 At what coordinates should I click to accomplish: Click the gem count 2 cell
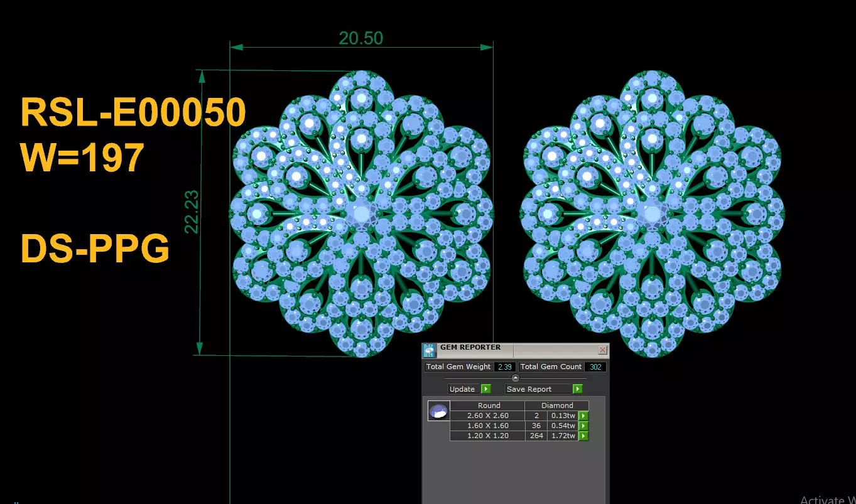pos(536,416)
